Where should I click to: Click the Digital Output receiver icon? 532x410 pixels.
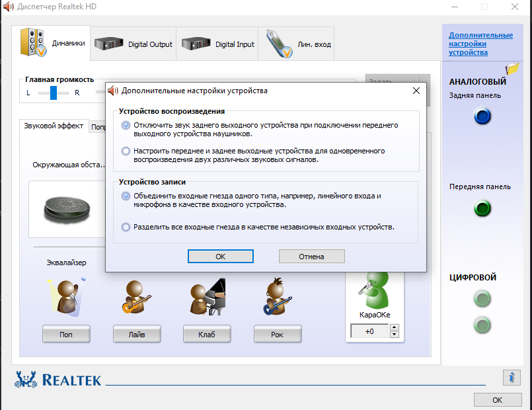click(x=108, y=44)
